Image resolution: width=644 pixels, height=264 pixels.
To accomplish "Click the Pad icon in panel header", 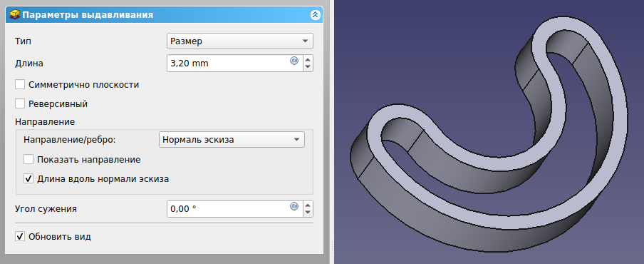I will 14,15.
